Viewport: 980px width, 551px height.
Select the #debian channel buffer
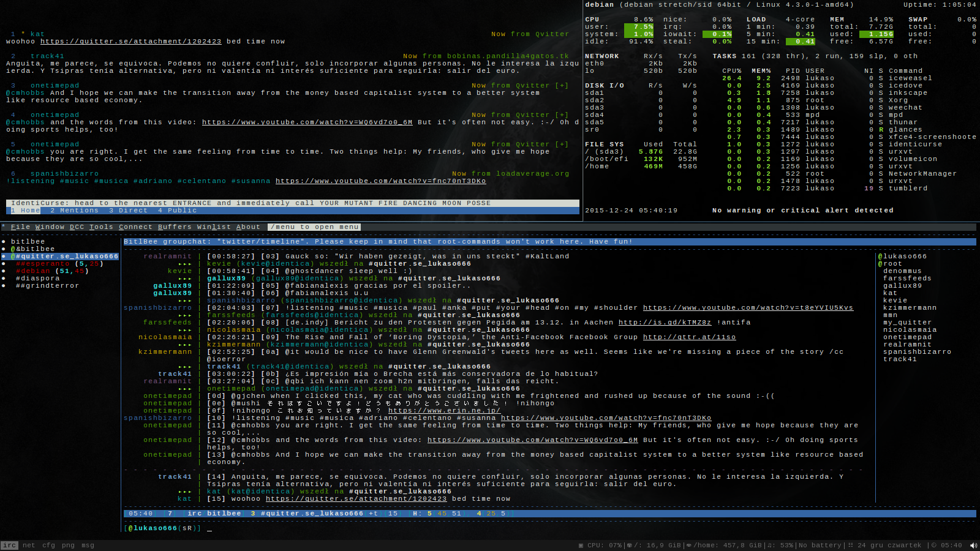(52, 271)
